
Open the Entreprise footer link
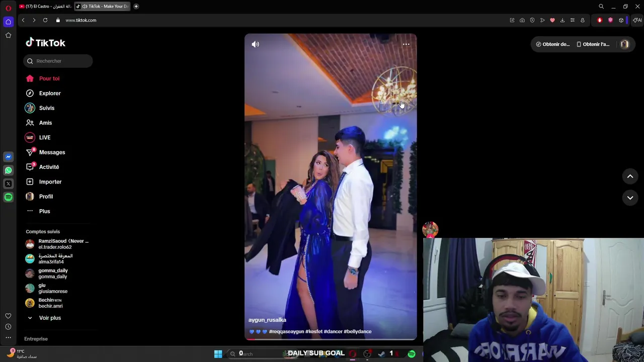[36, 339]
